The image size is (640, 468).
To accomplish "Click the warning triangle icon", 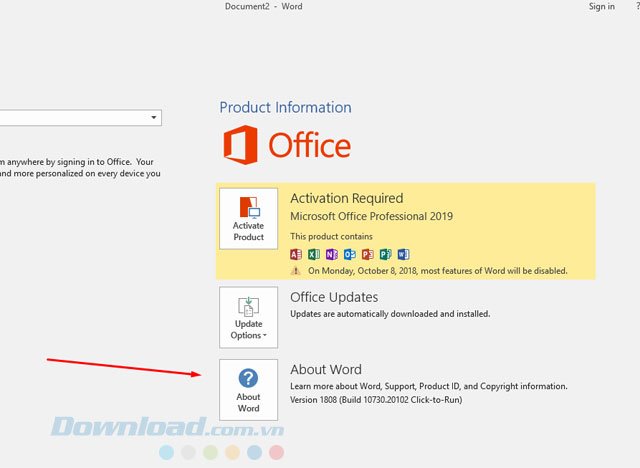I will 296,271.
